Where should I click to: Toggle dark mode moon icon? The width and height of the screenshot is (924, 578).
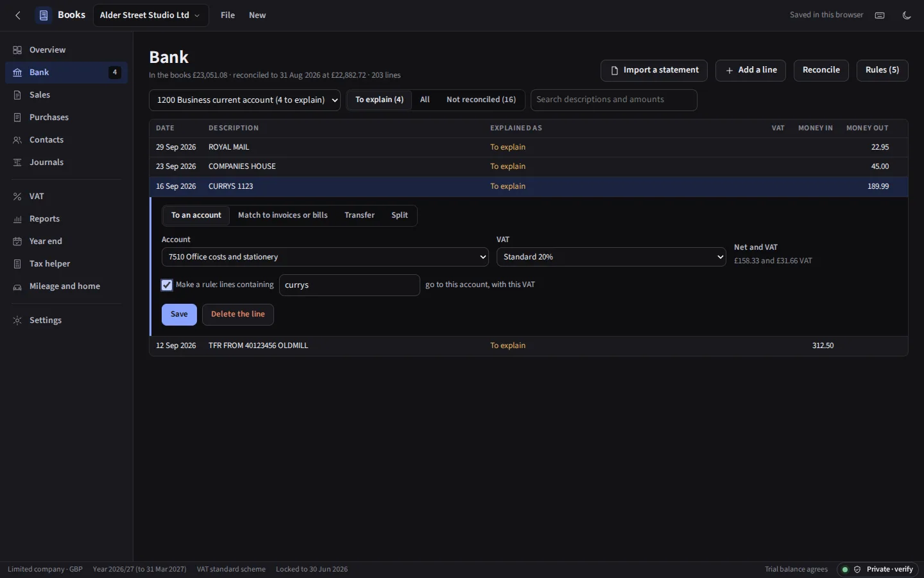[907, 15]
